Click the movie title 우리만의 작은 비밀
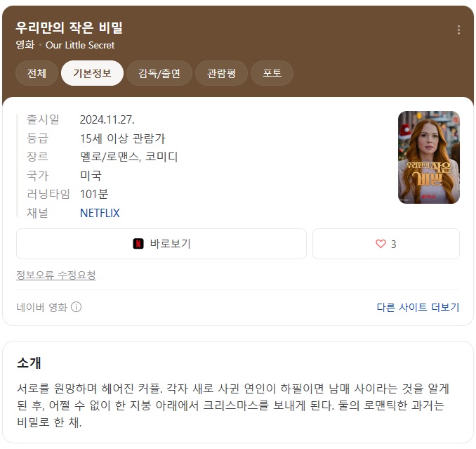 click(x=70, y=27)
